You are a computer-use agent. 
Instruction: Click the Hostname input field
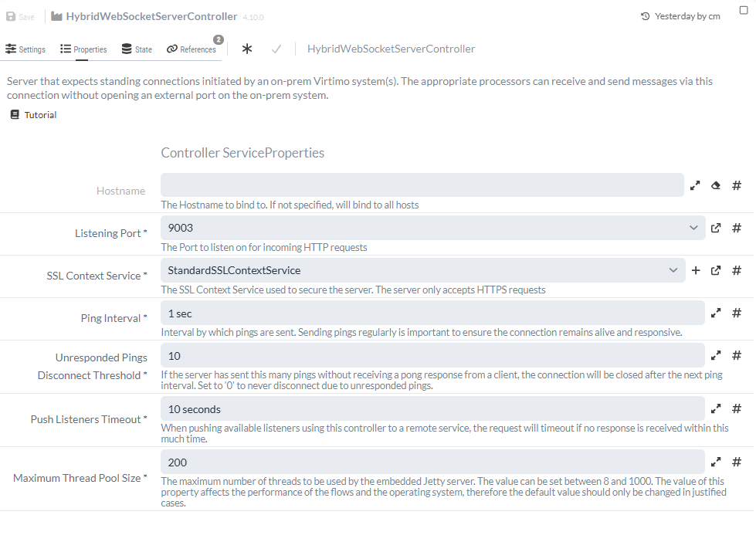422,185
